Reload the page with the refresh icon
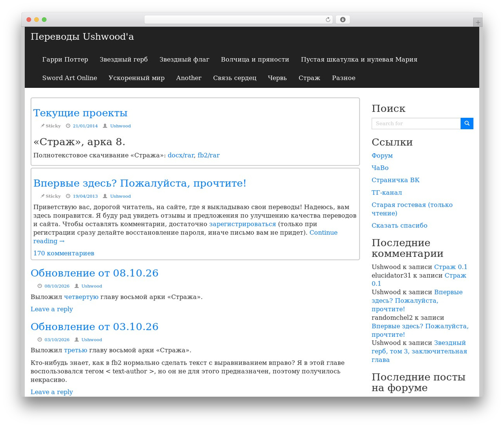The height and width of the screenshot is (427, 504). click(x=328, y=20)
